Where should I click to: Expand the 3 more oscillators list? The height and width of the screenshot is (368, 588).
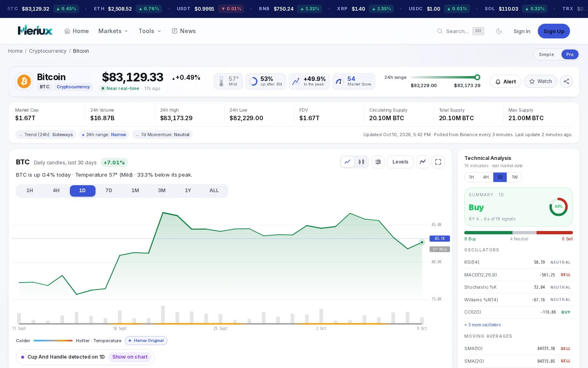pos(483,325)
